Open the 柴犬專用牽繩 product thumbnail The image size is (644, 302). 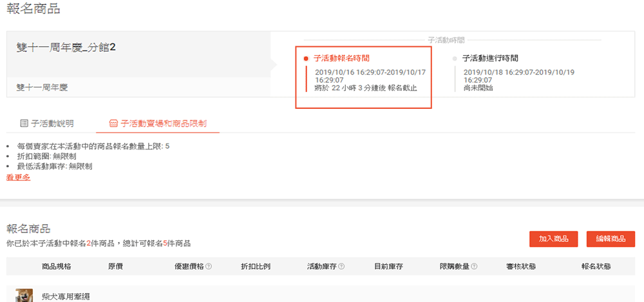pos(24,296)
